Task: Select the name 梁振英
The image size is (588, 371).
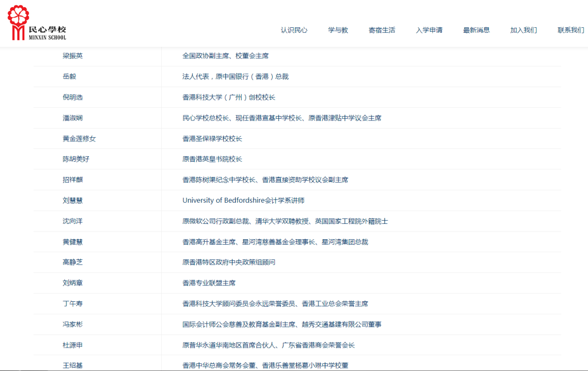Action: tap(72, 56)
